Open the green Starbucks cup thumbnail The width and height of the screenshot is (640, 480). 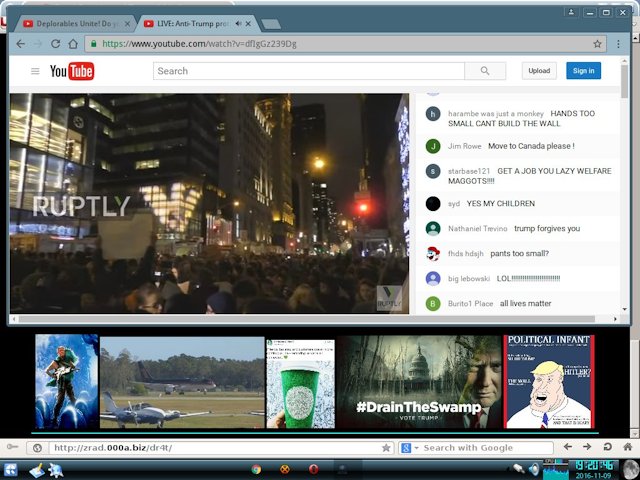tap(300, 384)
